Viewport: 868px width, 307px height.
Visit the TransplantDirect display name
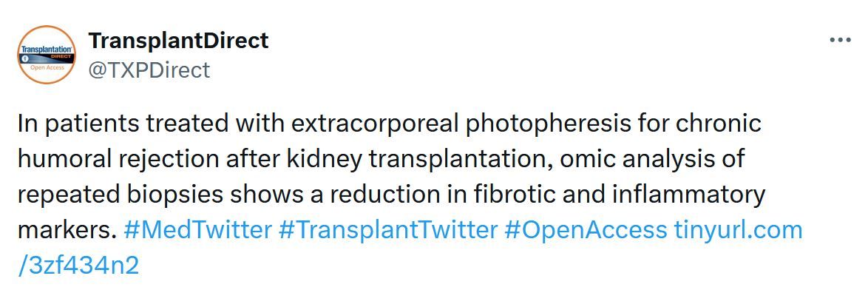[x=179, y=41]
